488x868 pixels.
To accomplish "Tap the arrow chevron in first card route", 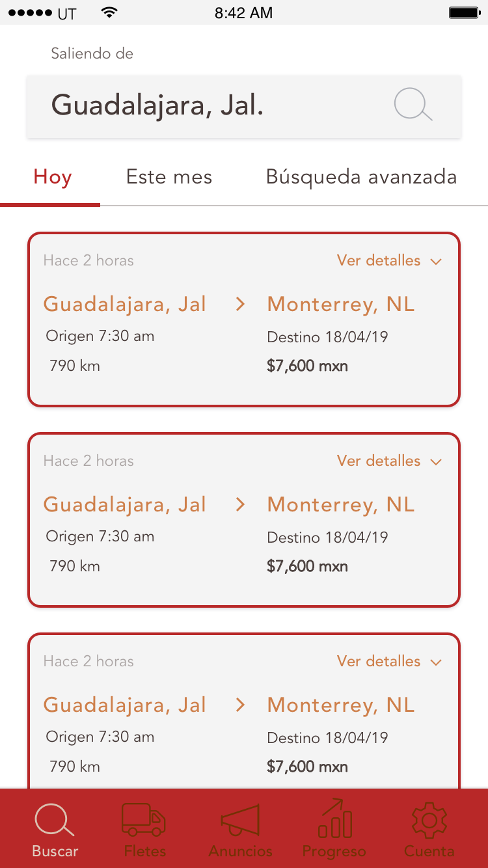I will [241, 304].
